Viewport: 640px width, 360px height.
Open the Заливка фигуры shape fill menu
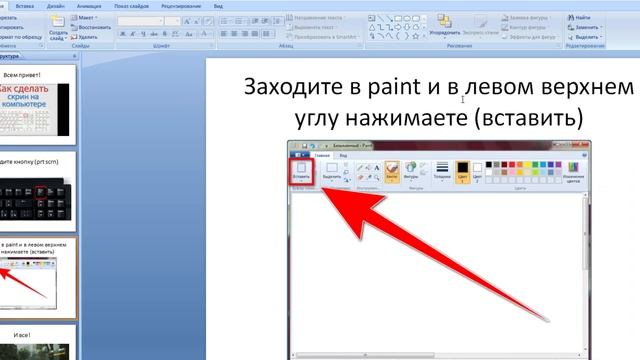[527, 18]
